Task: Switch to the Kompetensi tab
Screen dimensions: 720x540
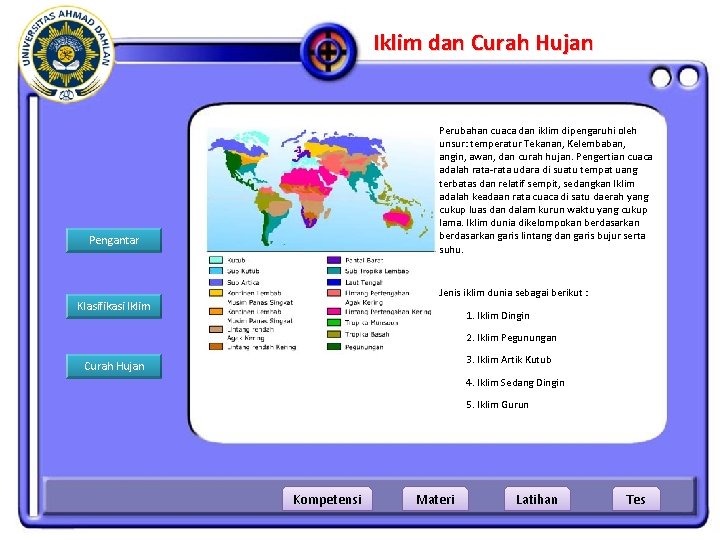Action: click(327, 499)
